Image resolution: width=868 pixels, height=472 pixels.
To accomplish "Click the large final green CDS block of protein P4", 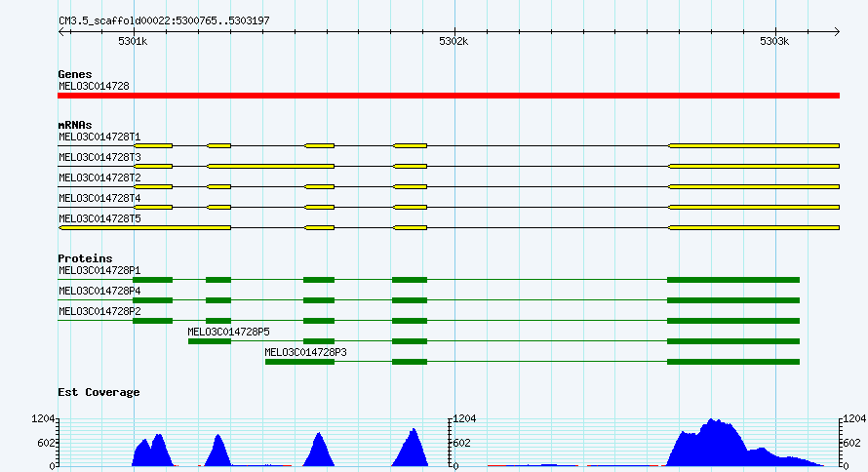I will [733, 300].
